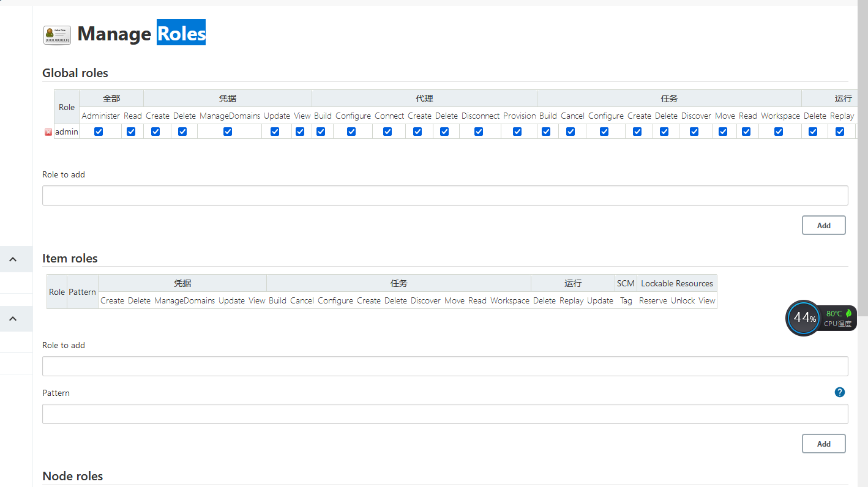This screenshot has width=868, height=487.
Task: Click Add button under Item roles
Action: pyautogui.click(x=824, y=444)
